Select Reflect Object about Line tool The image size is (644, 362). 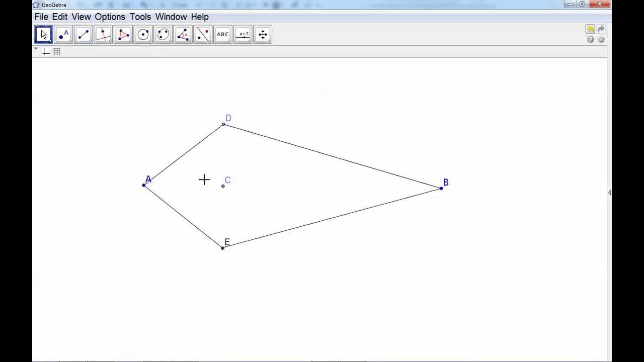tap(203, 35)
